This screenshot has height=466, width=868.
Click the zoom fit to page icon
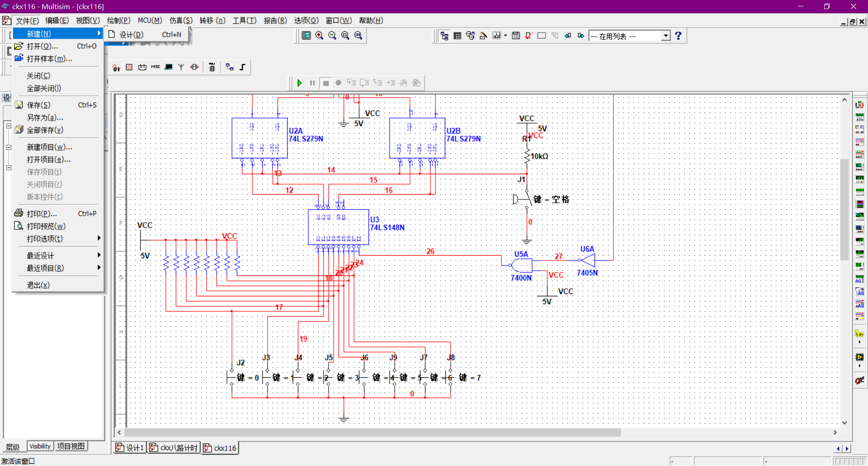pos(359,36)
